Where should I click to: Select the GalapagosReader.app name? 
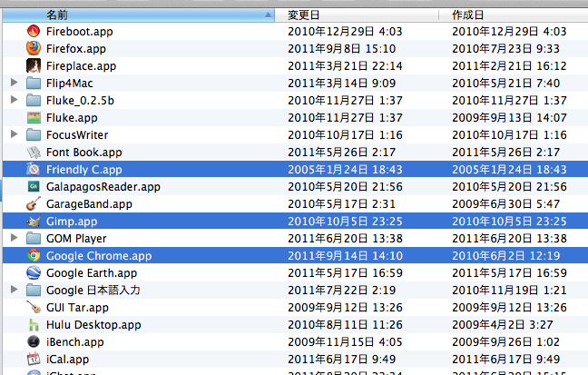tap(103, 187)
